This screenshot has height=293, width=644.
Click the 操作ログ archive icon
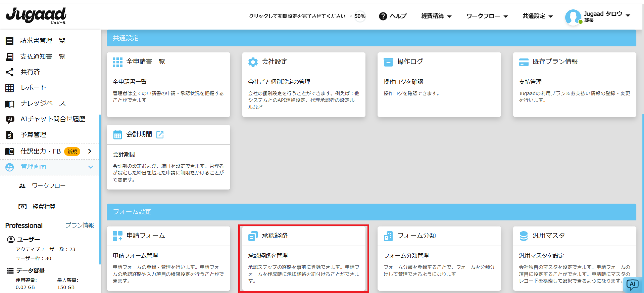[x=388, y=62]
